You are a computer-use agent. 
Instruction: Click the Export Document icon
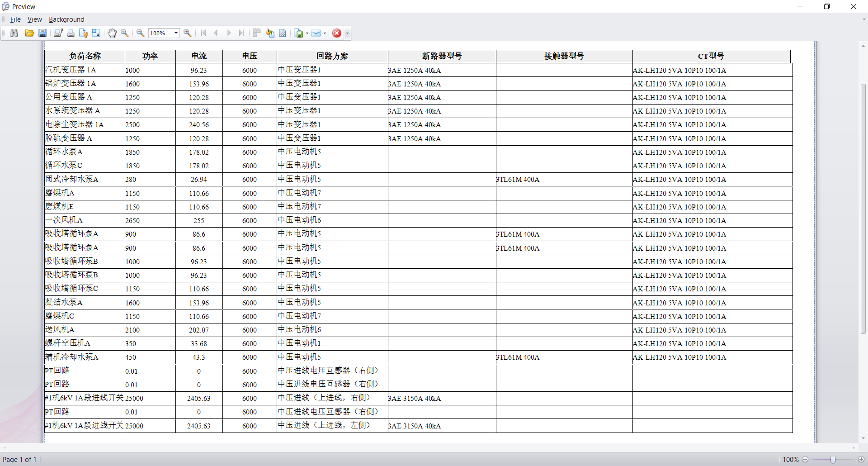(x=298, y=33)
